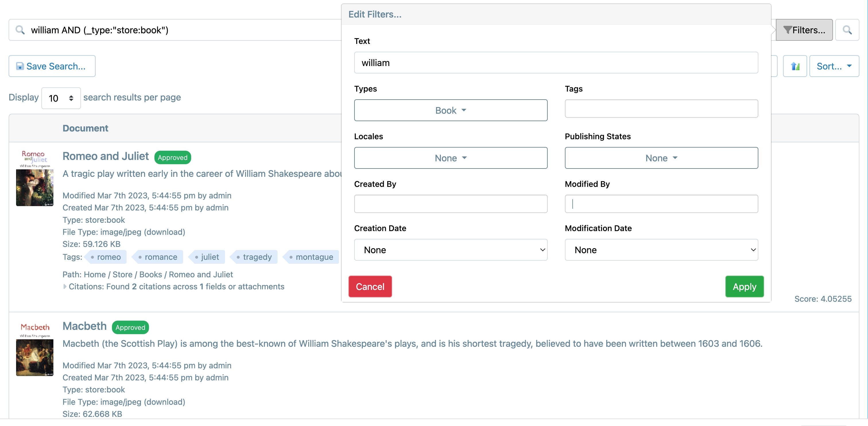Expand the Citations disclosure triangle
The width and height of the screenshot is (868, 426).
(x=65, y=286)
